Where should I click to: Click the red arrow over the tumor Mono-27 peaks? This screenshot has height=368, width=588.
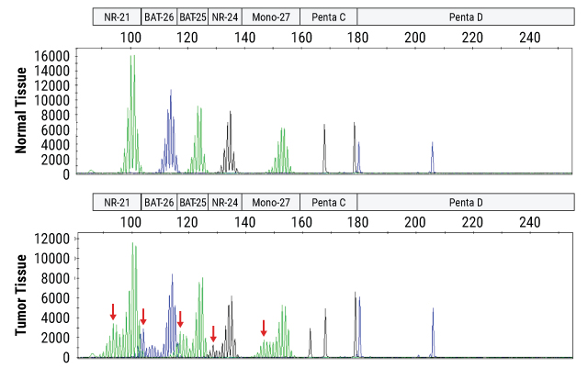264,328
